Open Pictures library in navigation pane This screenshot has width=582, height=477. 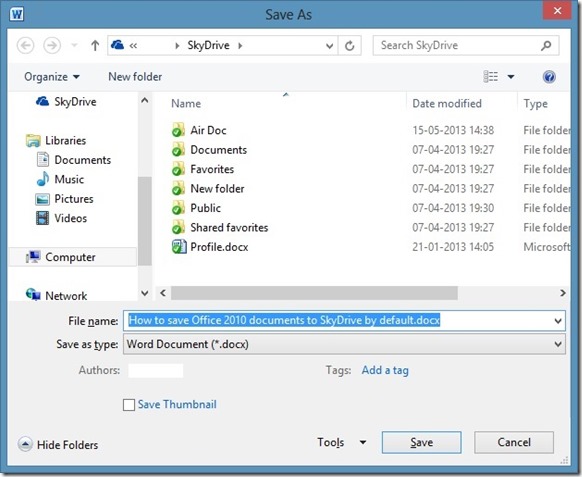point(65,199)
